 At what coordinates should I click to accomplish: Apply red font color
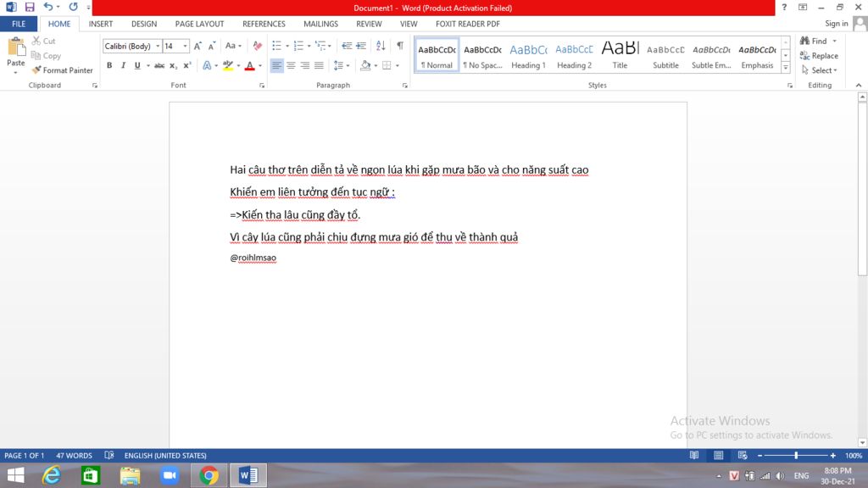point(250,65)
